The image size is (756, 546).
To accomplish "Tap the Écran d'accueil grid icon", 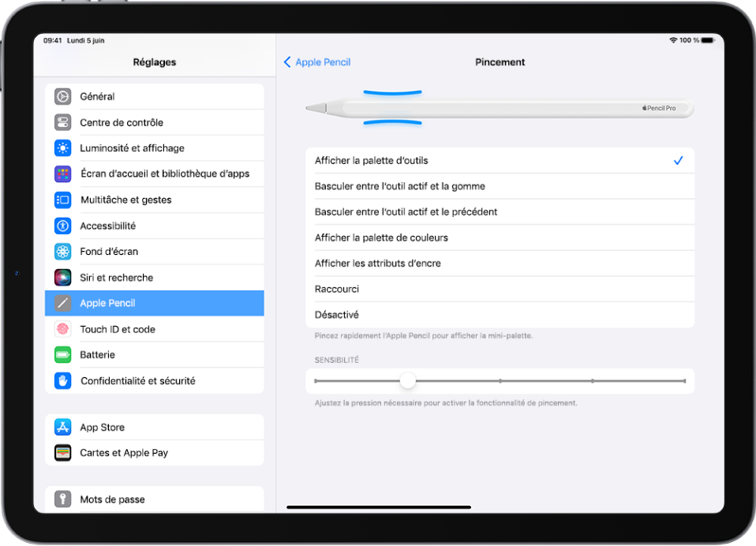I will [62, 174].
